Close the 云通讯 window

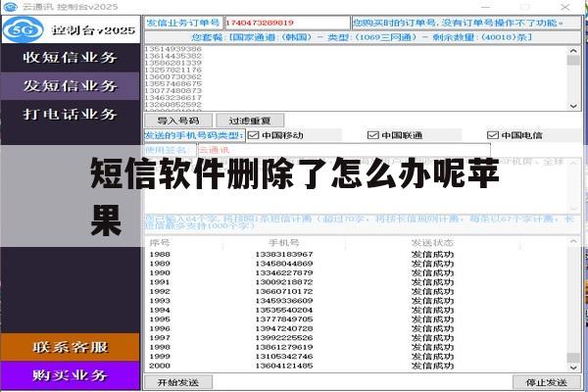coord(565,7)
